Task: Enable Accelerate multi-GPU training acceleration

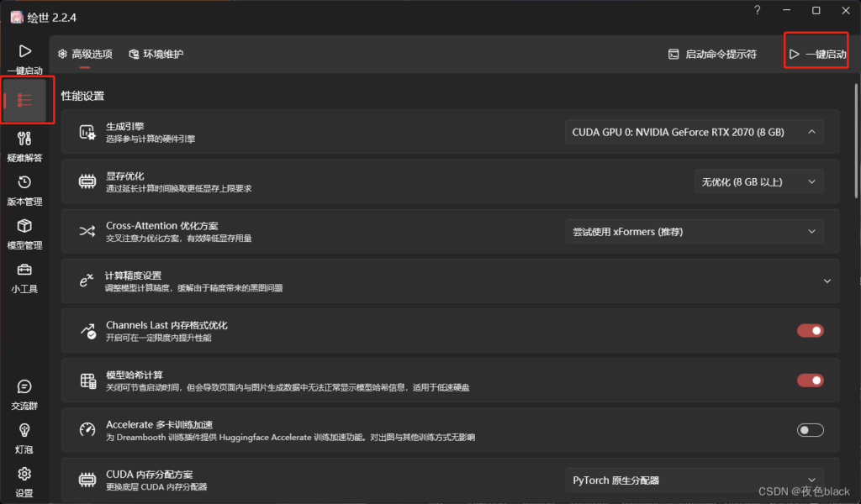Action: click(x=809, y=429)
